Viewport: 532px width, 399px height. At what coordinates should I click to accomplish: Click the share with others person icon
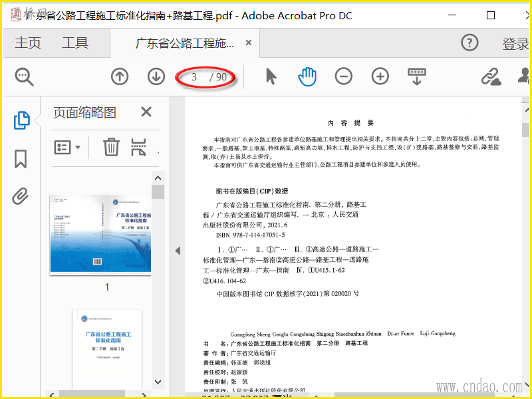(x=524, y=76)
